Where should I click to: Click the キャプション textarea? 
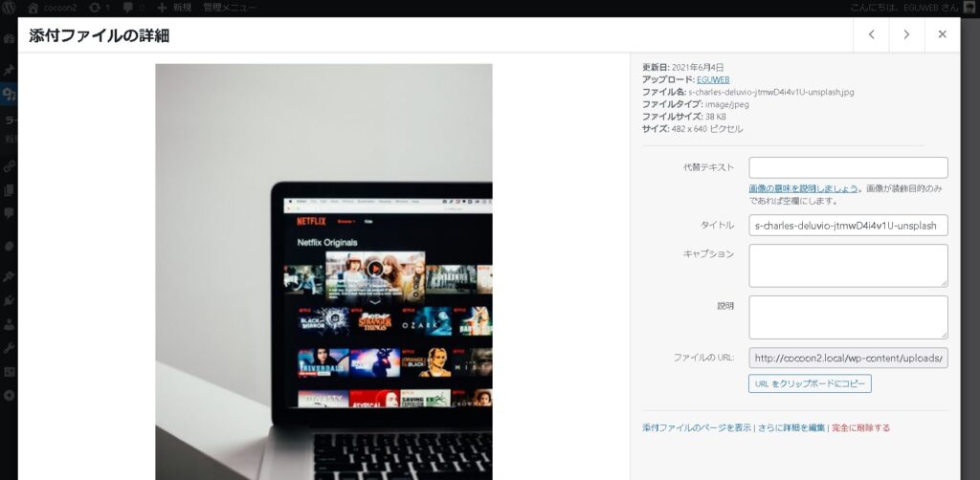point(848,265)
